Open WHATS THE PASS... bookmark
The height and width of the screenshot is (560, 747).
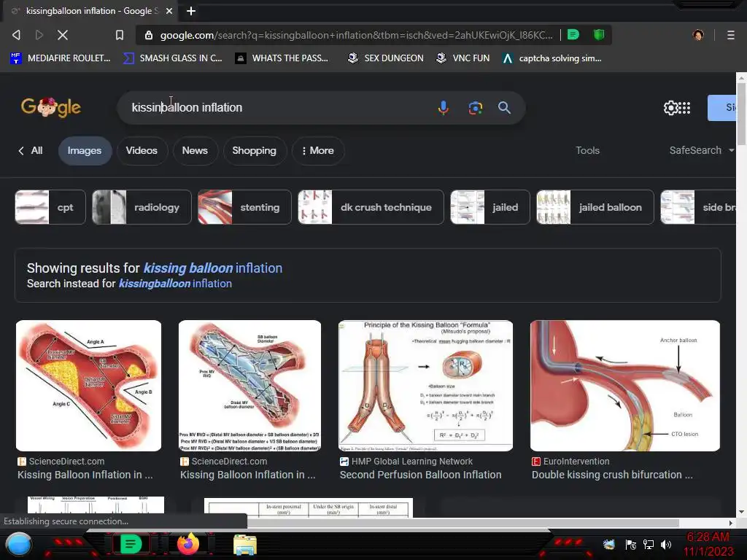(x=282, y=58)
